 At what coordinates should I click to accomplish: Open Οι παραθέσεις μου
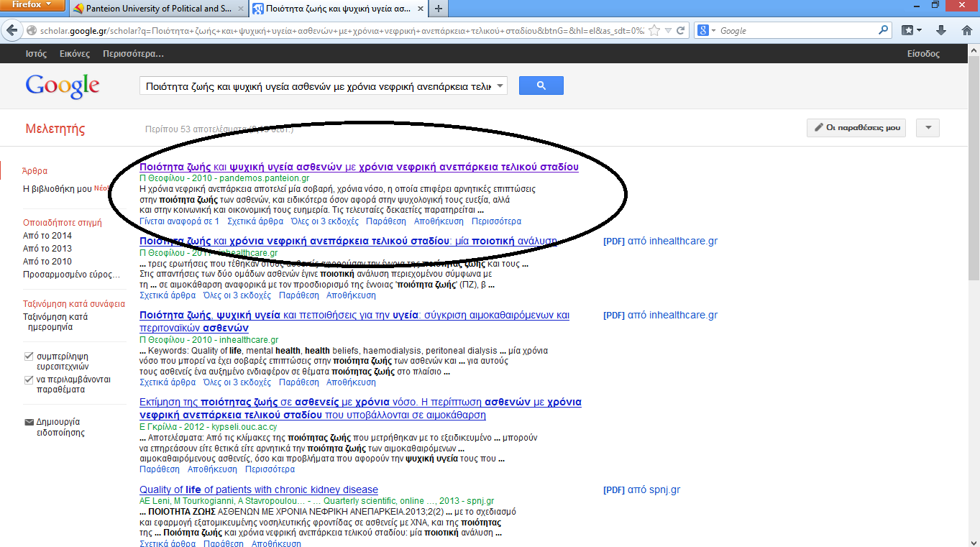[x=856, y=128]
